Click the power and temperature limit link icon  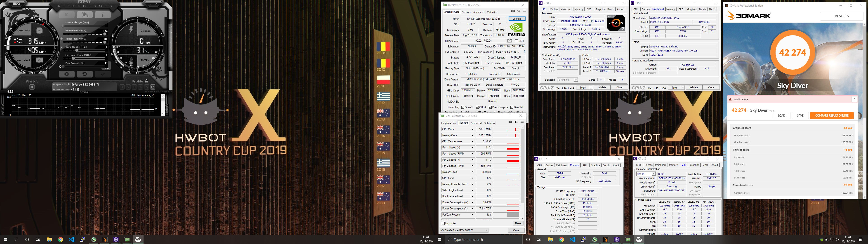(62, 38)
